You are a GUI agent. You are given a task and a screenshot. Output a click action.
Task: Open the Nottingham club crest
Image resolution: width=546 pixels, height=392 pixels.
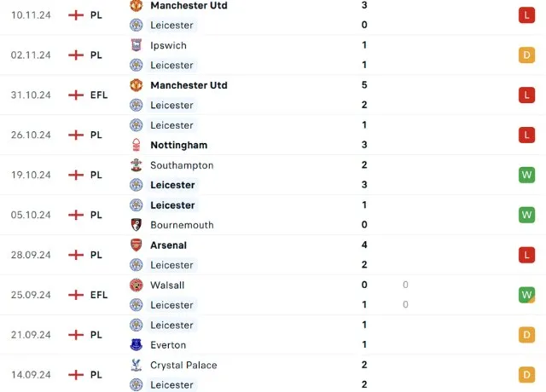point(136,145)
